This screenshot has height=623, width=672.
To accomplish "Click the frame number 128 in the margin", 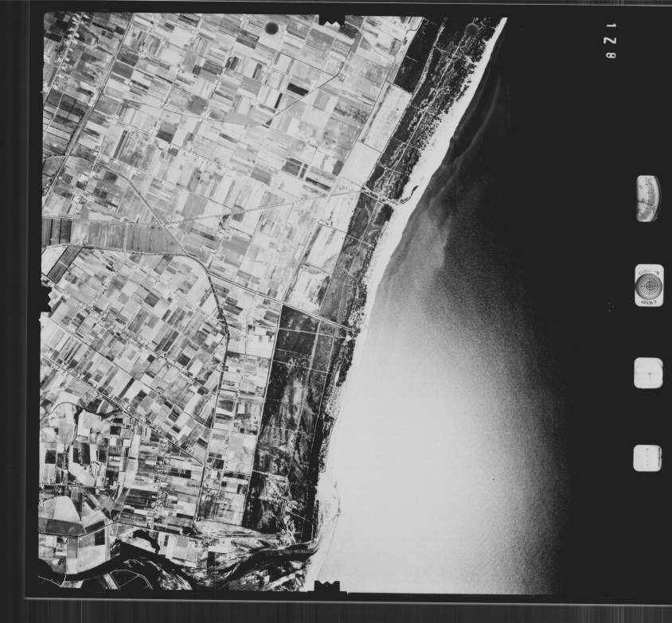I will (611, 42).
